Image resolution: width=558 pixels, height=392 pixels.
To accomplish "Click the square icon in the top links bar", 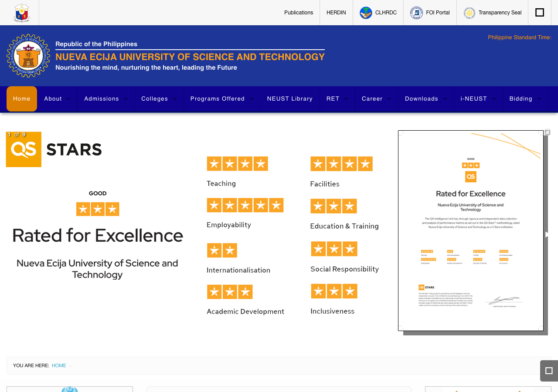I will [x=540, y=12].
